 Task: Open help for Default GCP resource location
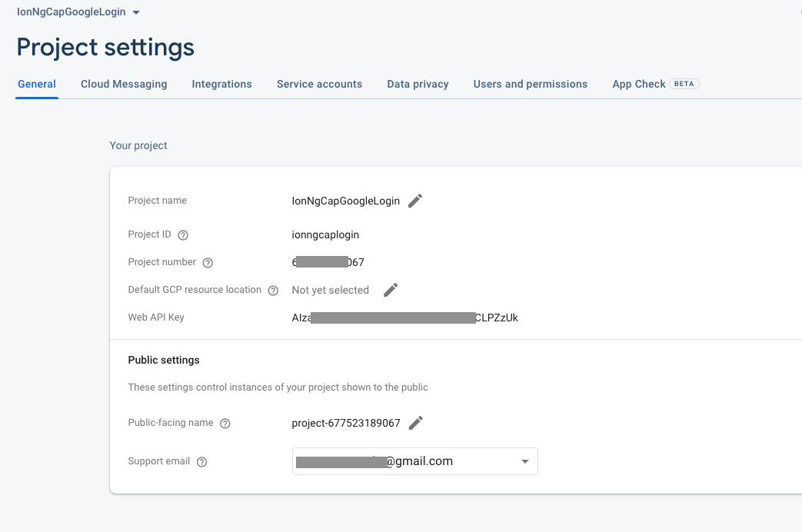(x=273, y=291)
